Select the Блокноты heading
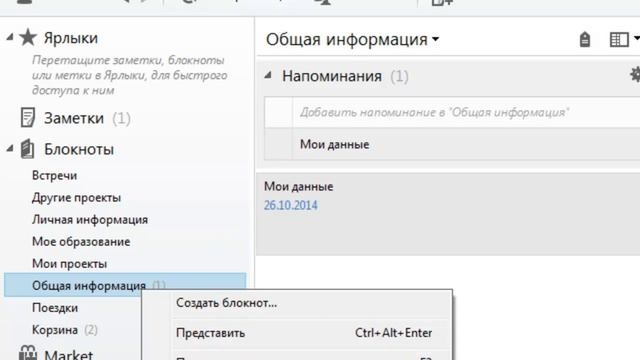Image resolution: width=640 pixels, height=360 pixels. click(79, 149)
